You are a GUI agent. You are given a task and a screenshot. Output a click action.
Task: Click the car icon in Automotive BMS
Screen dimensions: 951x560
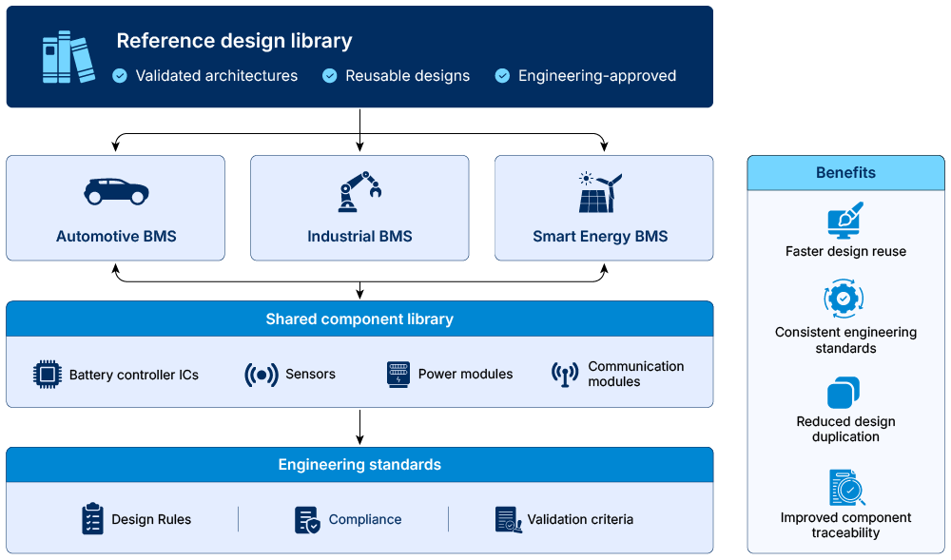point(116,191)
